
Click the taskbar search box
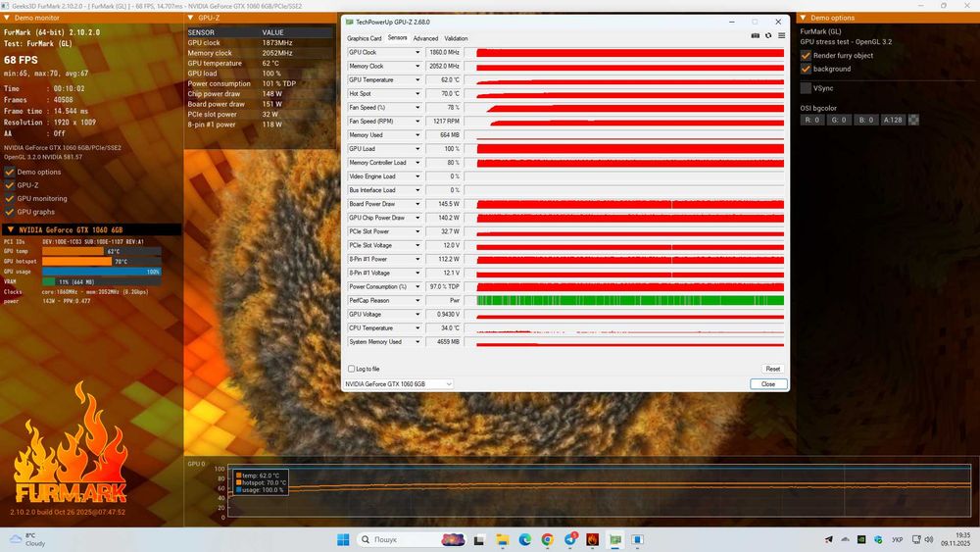pos(412,539)
